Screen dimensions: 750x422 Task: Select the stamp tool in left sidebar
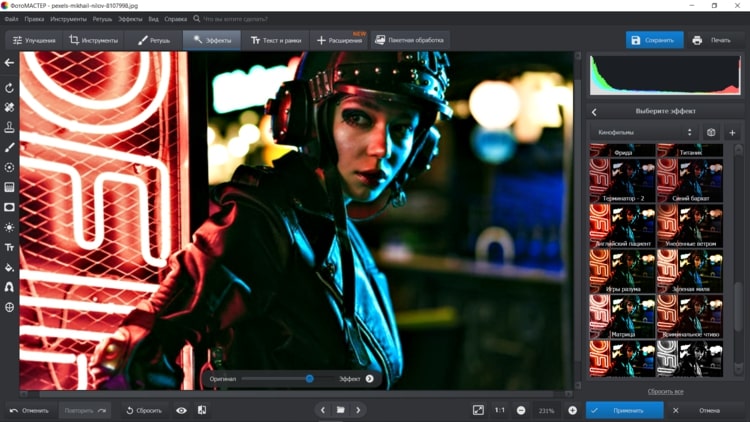pos(9,127)
